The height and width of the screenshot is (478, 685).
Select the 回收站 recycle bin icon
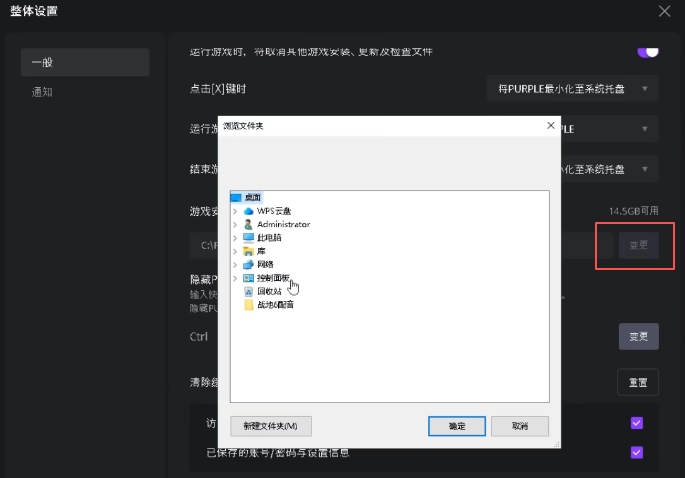point(249,291)
